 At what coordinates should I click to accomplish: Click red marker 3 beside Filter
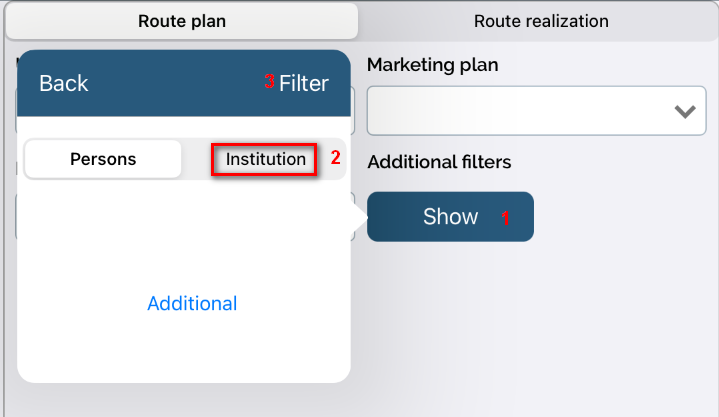coord(269,82)
